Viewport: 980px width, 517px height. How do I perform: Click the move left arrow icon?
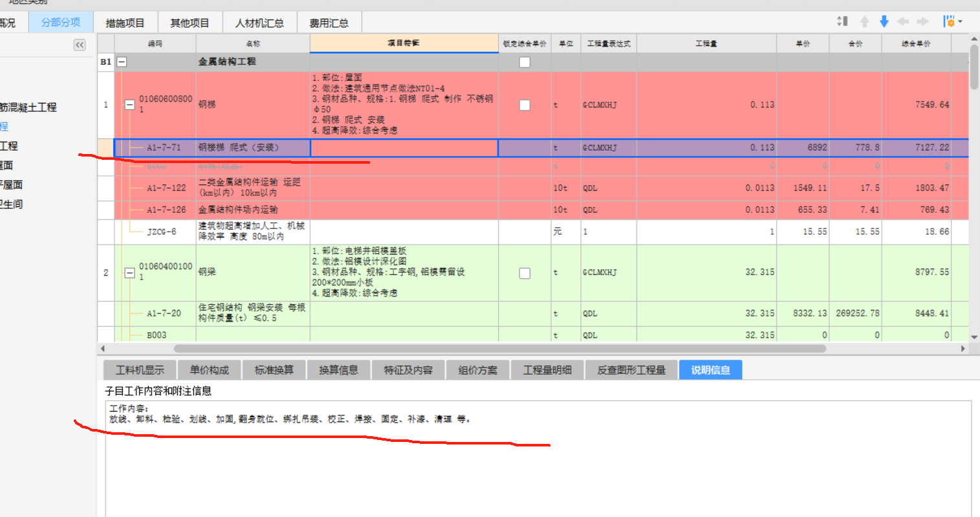(904, 21)
